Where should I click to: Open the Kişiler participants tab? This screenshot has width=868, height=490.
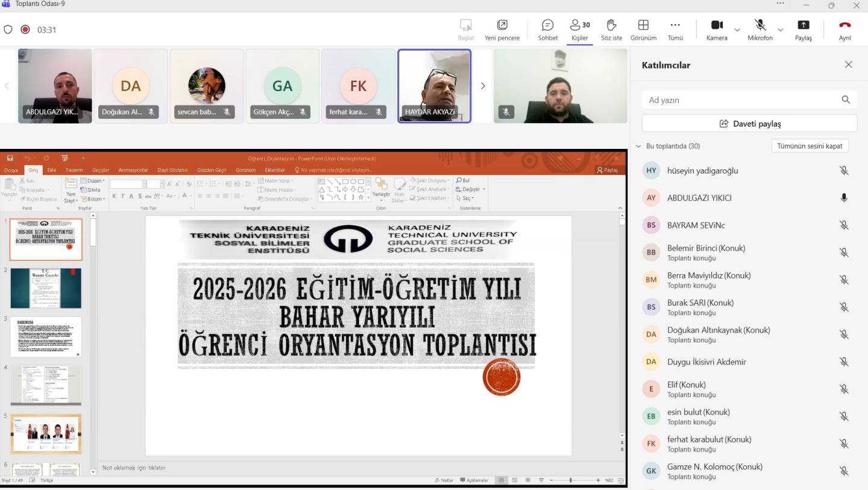579,25
